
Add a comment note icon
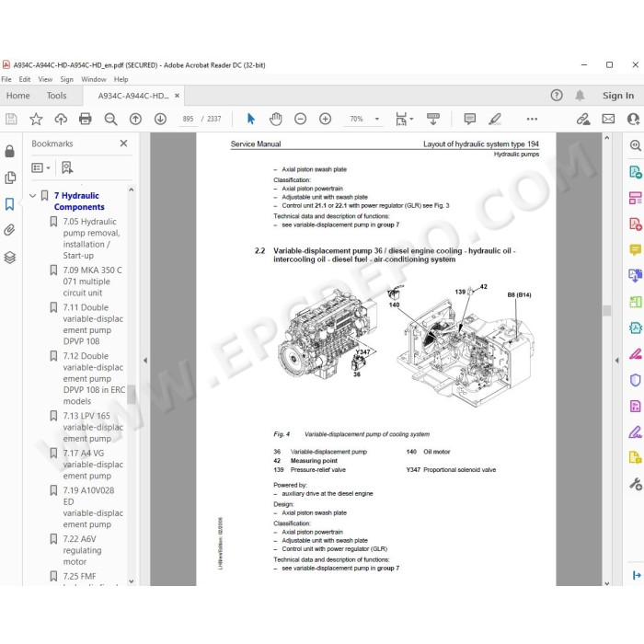[x=470, y=119]
